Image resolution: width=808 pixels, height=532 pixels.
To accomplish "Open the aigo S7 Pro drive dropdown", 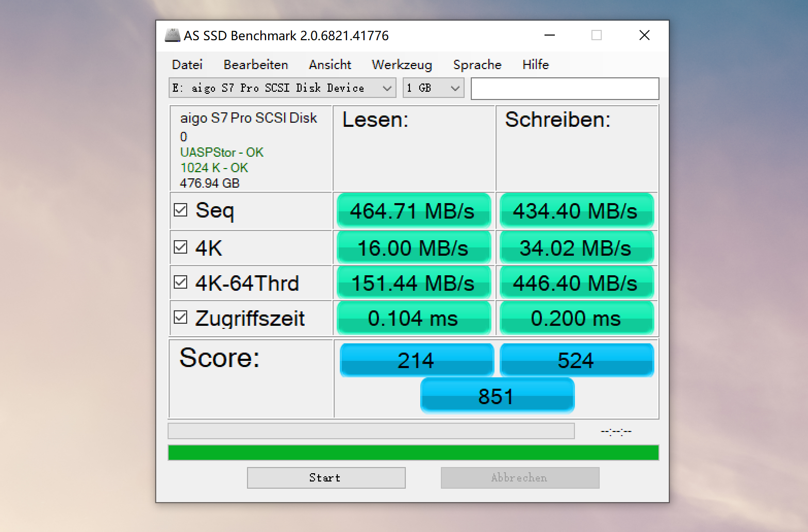I will point(282,88).
